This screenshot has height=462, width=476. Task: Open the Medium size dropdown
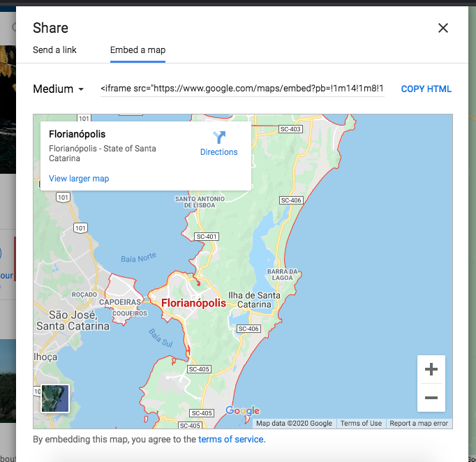tap(59, 89)
